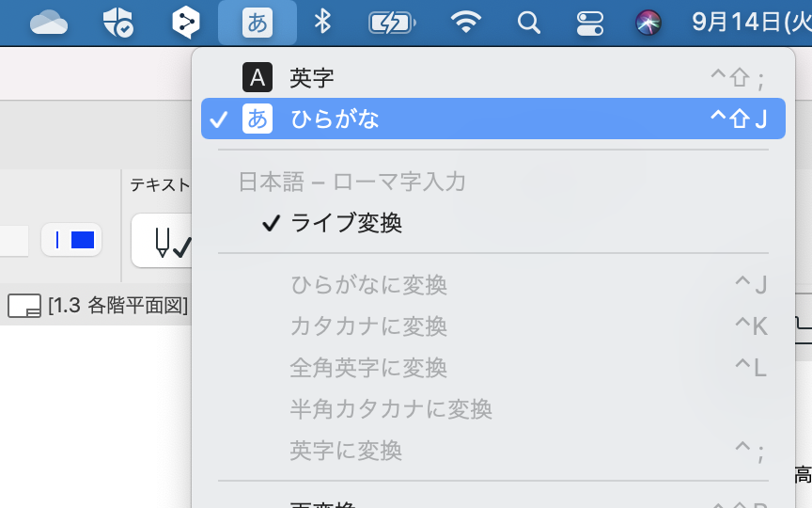Launch Siri from the menu bar
Viewport: 812px width, 508px height.
648,24
